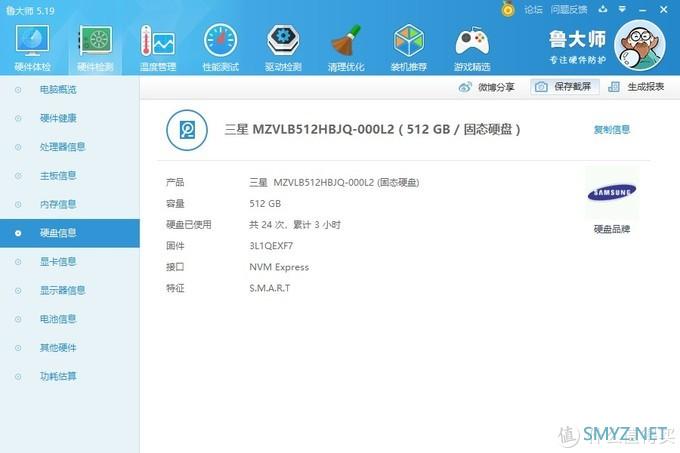The width and height of the screenshot is (680, 453).
Task: Click the 驱动检测 driver detection icon
Action: click(x=283, y=46)
